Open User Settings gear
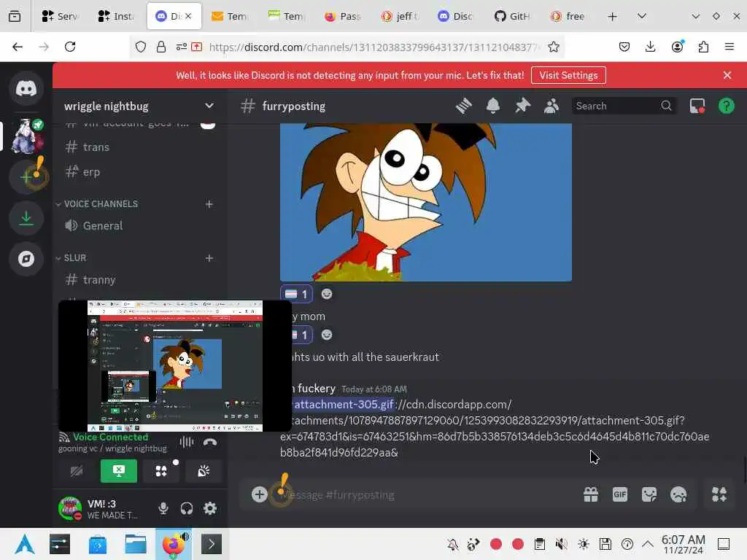This screenshot has height=560, width=747. click(x=209, y=508)
